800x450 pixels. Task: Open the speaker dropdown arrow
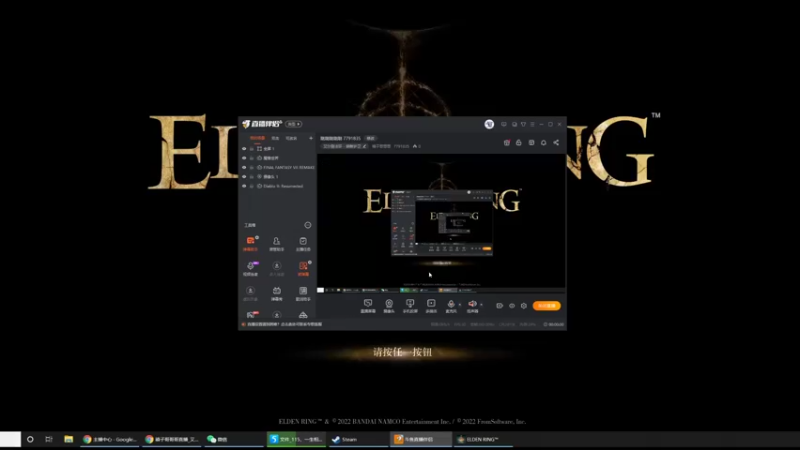(x=481, y=305)
